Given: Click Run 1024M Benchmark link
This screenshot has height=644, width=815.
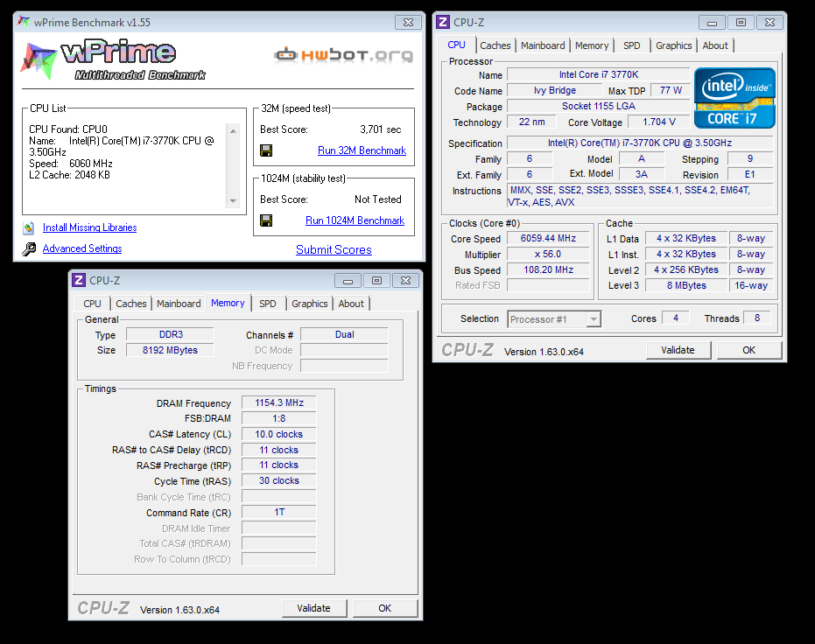Looking at the screenshot, I should 355,220.
